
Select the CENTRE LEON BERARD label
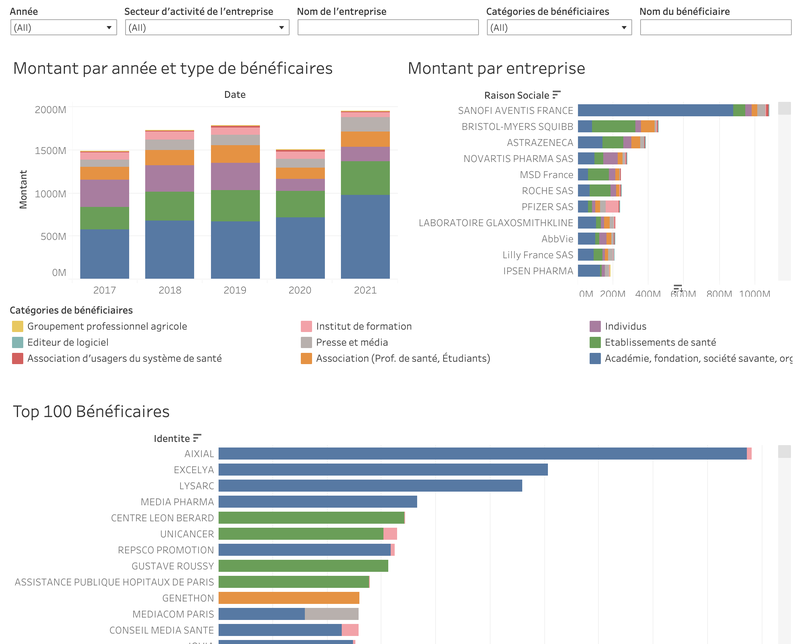click(162, 518)
